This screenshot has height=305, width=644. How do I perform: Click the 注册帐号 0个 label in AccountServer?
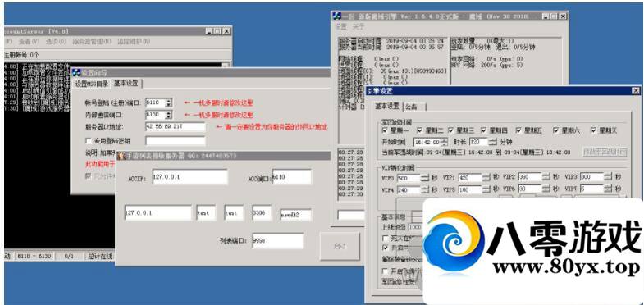coord(21,55)
